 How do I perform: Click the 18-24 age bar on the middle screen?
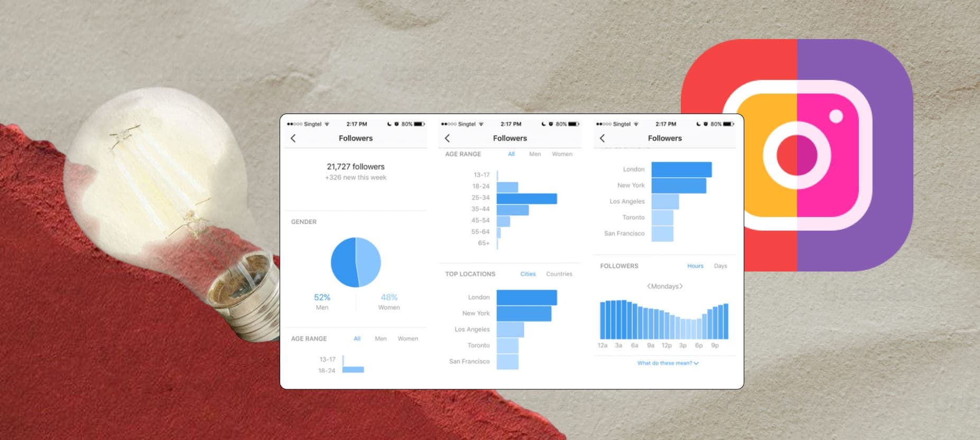click(507, 187)
